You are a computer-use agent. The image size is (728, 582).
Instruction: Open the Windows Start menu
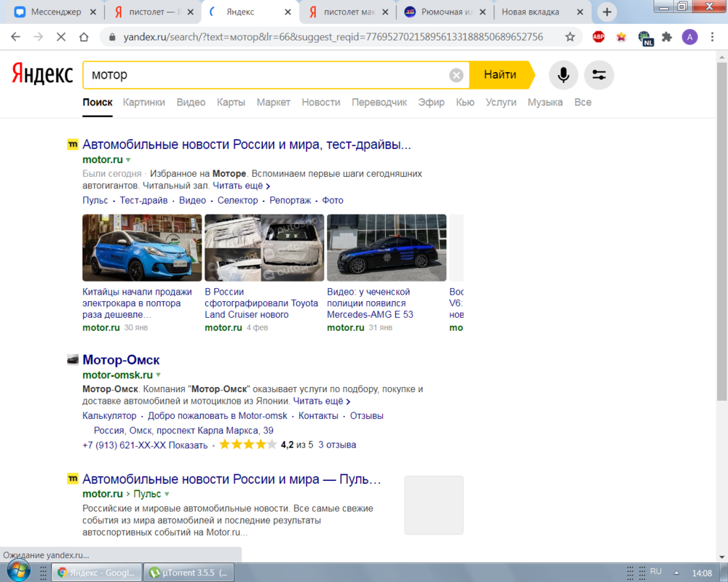[x=19, y=571]
